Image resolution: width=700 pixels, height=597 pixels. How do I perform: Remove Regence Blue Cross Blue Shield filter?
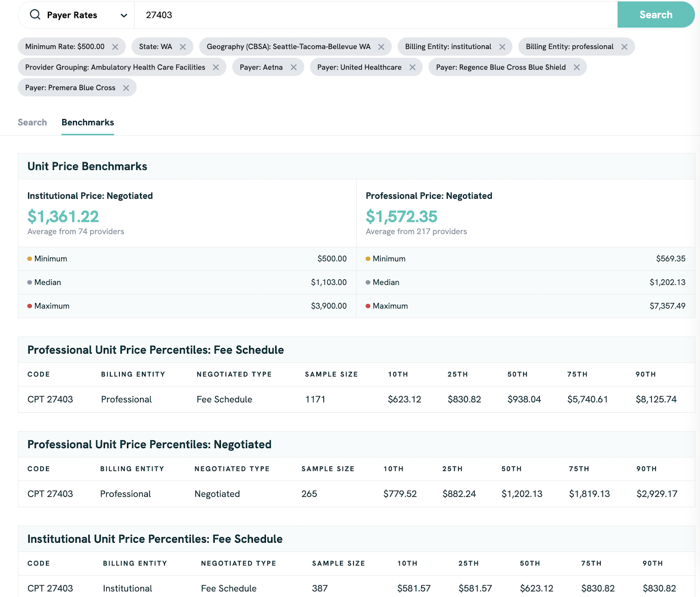point(577,67)
